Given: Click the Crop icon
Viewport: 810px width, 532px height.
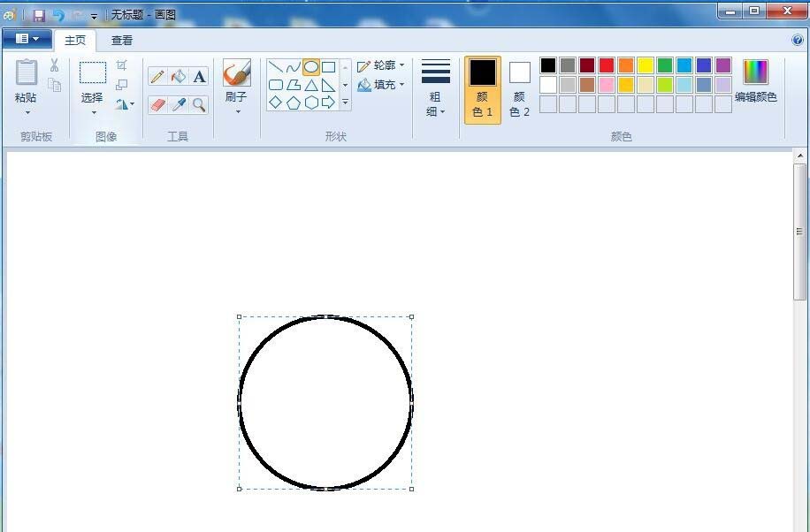Looking at the screenshot, I should (121, 65).
